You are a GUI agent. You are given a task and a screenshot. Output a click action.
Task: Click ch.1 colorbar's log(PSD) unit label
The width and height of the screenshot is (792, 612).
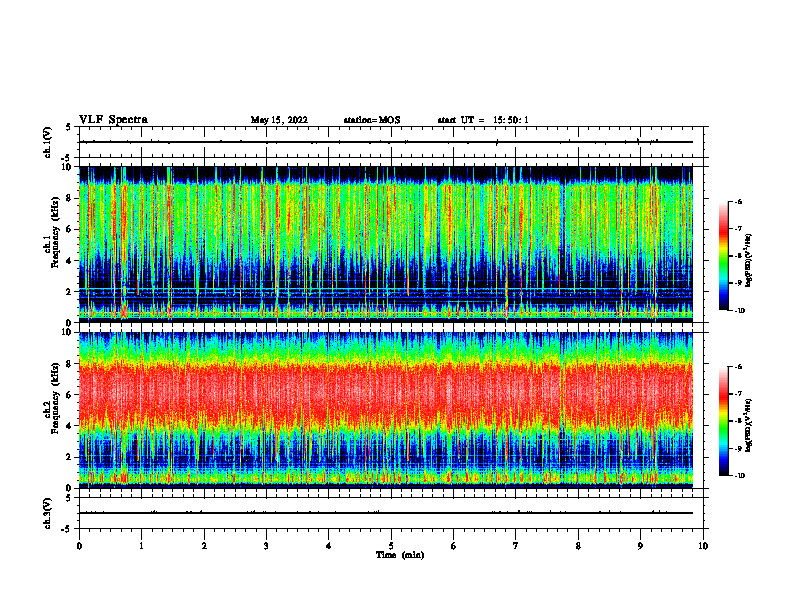[749, 261]
